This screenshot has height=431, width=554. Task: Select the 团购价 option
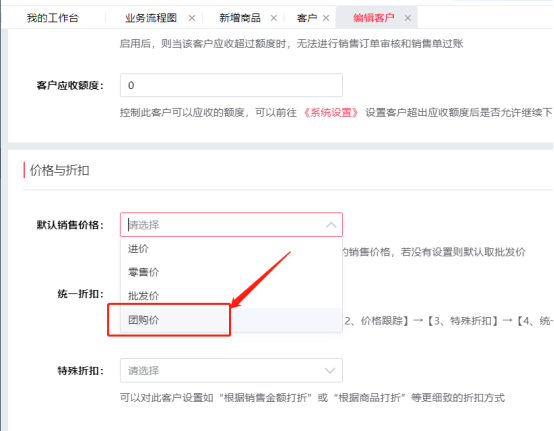[231, 320]
